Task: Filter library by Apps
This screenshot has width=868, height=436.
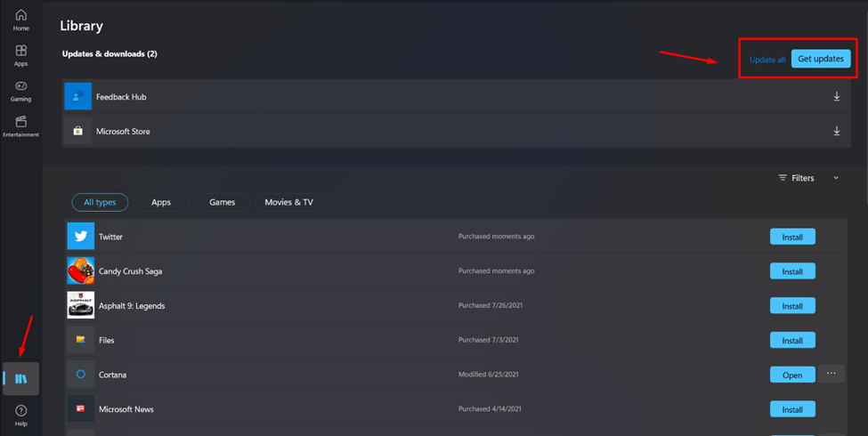Action: pos(161,203)
